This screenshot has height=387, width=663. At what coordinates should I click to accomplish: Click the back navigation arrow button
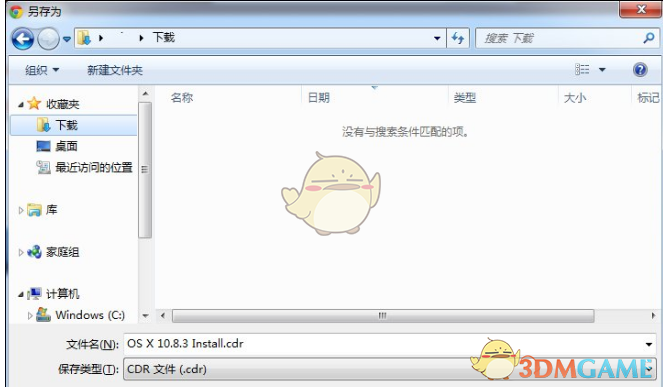[22, 39]
